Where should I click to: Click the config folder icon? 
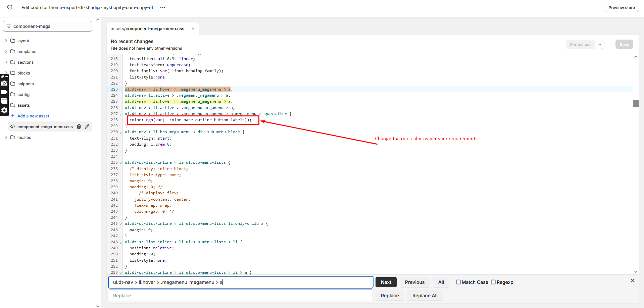[x=13, y=94]
